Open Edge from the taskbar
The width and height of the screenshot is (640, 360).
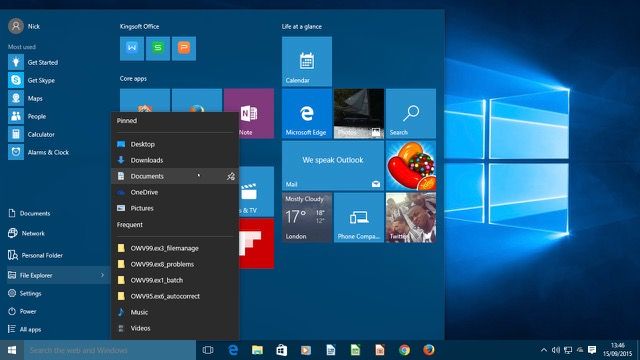point(233,350)
